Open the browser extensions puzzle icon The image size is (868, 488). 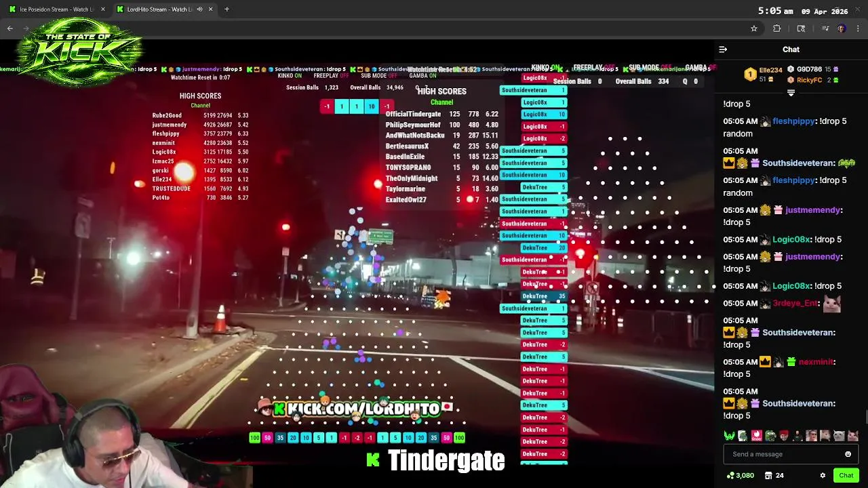[777, 28]
